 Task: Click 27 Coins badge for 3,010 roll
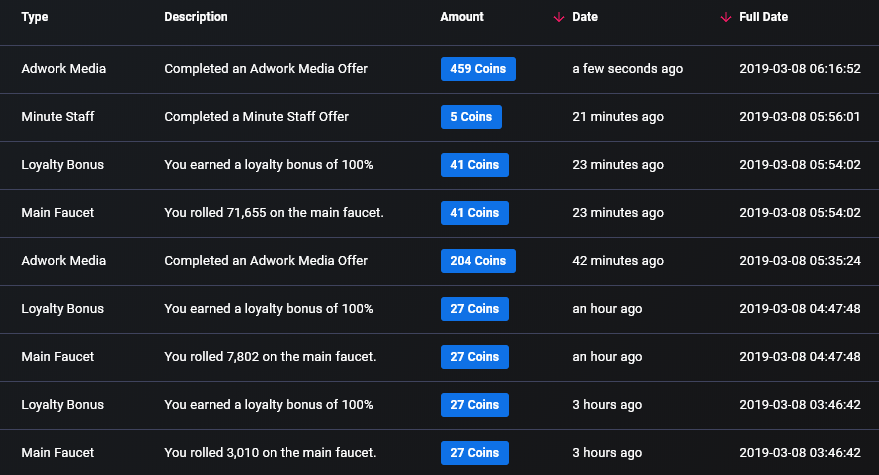tap(475, 453)
